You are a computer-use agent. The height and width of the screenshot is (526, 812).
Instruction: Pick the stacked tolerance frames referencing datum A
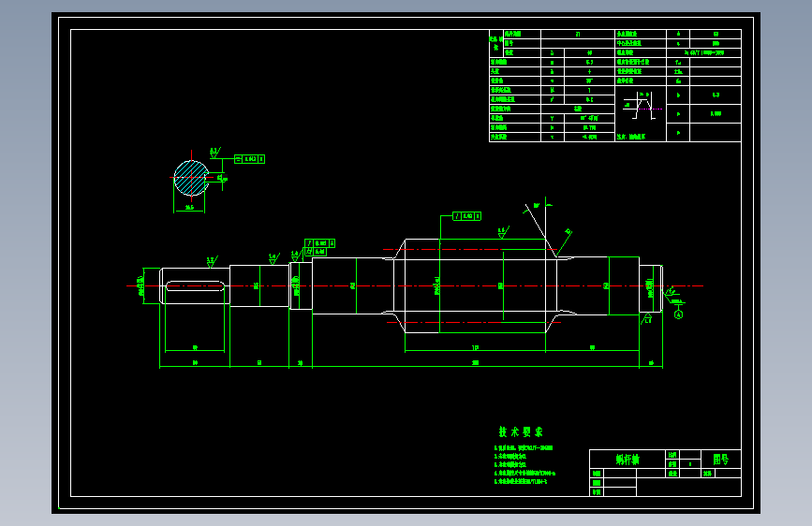319,247
